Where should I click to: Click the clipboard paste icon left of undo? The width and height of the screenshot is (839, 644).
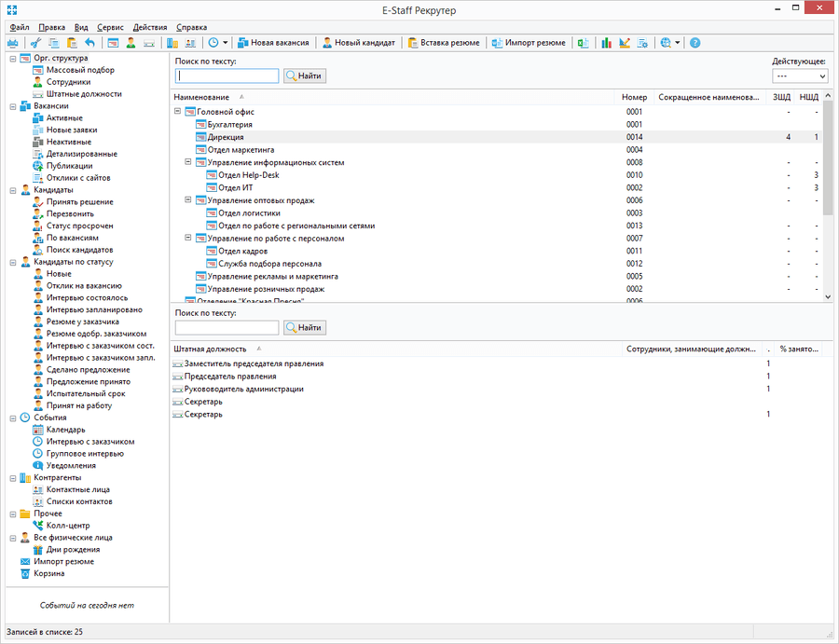[72, 43]
